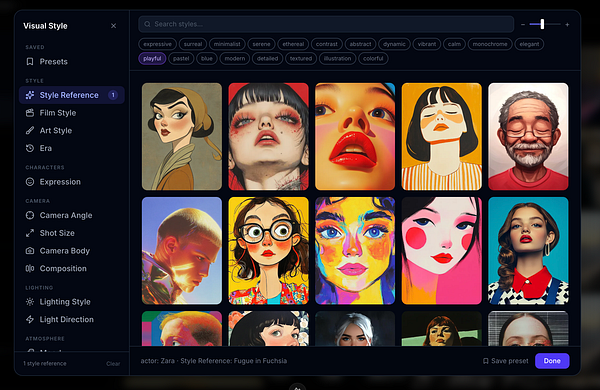Toggle the ethereal filter tag
The height and width of the screenshot is (390, 600).
293,44
